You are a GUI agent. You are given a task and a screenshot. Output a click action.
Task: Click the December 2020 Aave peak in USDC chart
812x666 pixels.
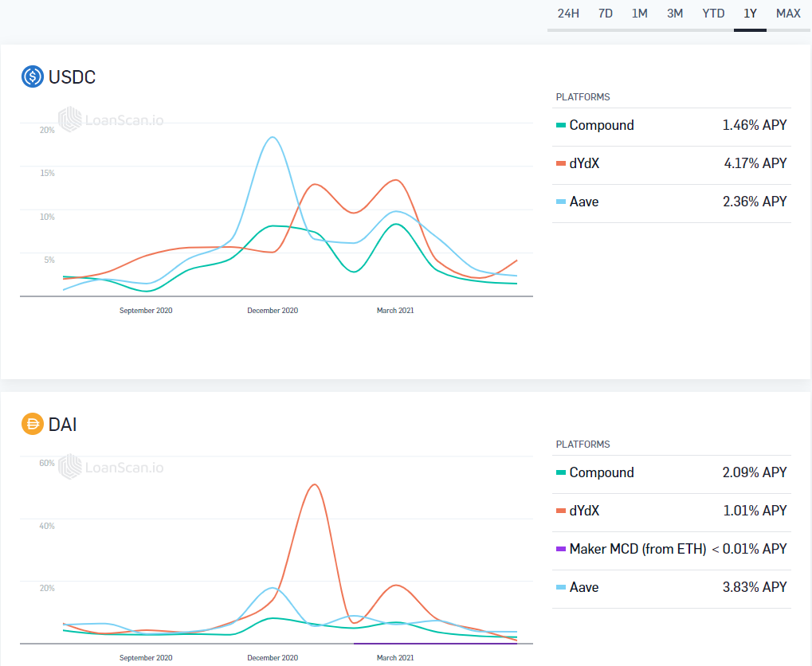[x=273, y=138]
